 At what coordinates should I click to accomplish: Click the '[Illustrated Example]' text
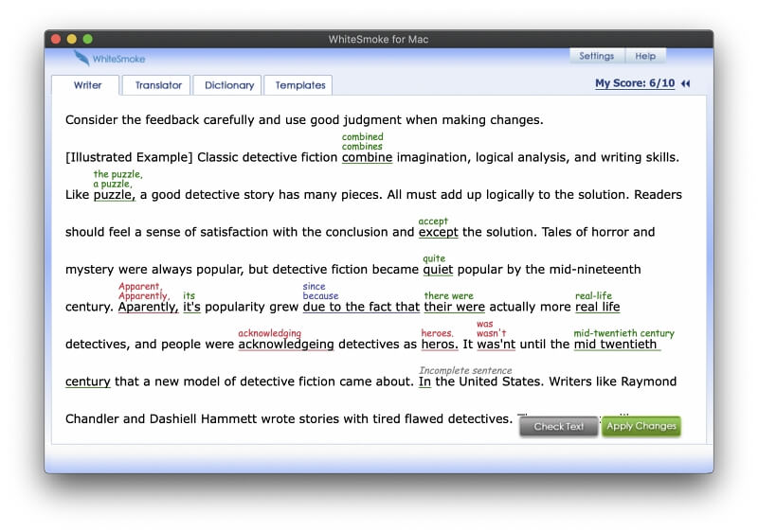coord(129,157)
